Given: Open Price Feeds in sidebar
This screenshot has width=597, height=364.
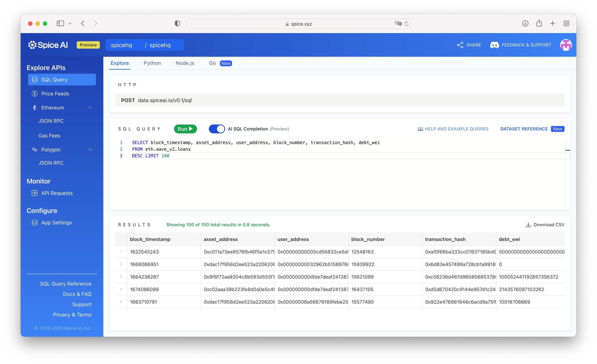Looking at the screenshot, I should 55,94.
